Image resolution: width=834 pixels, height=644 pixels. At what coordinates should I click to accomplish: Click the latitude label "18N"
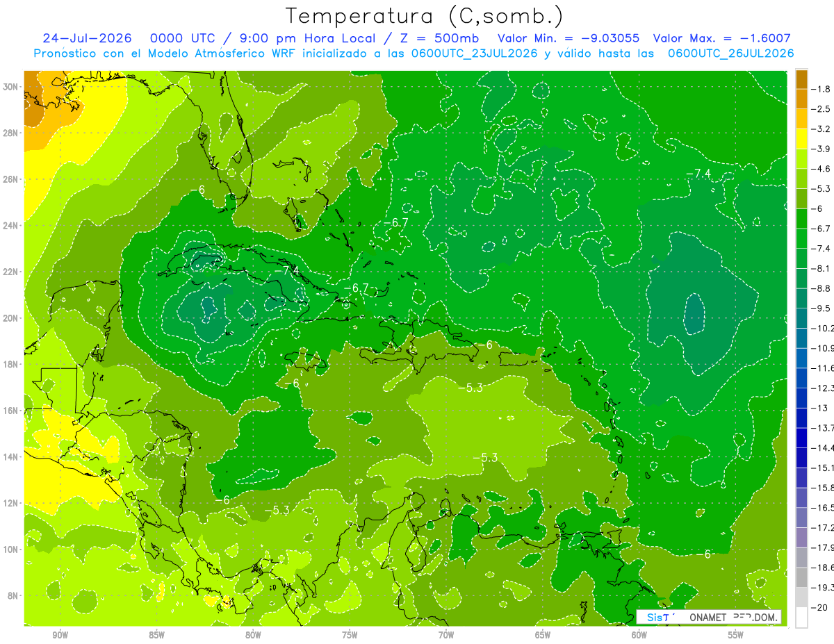click(12, 364)
